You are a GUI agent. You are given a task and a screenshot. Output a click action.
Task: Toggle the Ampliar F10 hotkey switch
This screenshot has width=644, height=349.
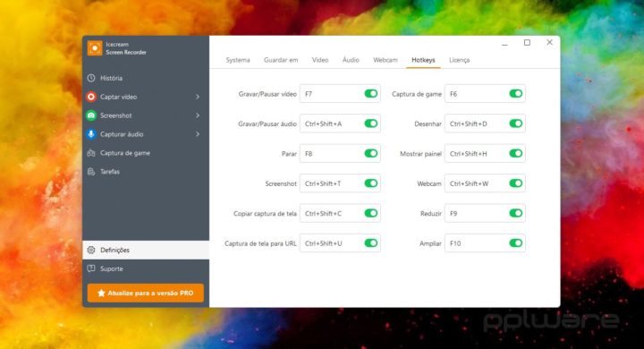(x=516, y=243)
